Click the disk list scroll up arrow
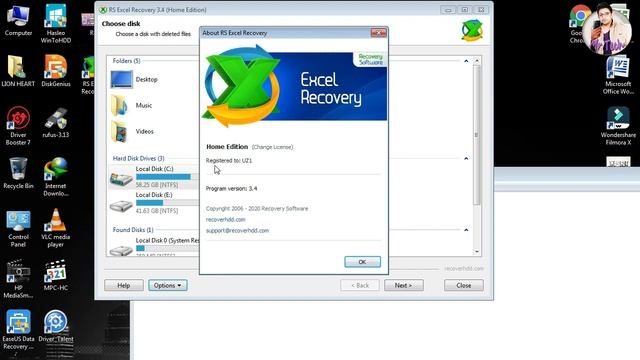This screenshot has width=640, height=360. (x=477, y=61)
